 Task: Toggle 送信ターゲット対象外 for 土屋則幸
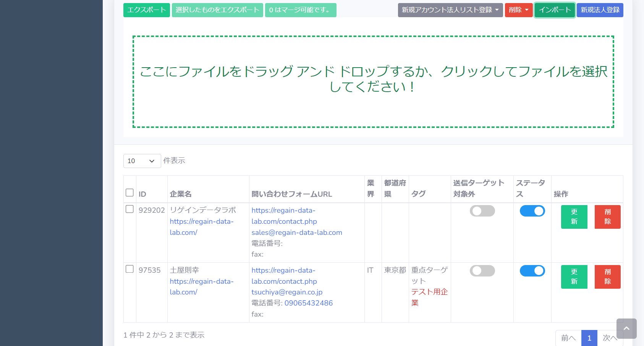[482, 271]
